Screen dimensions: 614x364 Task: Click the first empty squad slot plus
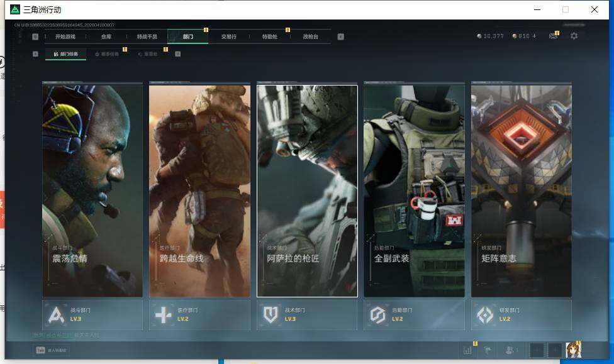point(537,350)
